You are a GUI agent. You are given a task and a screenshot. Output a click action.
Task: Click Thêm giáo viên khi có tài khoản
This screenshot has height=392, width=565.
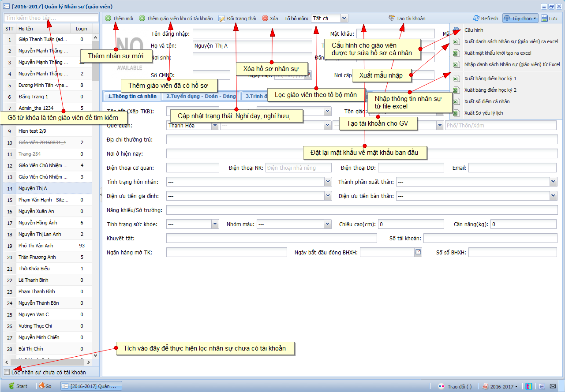[x=176, y=19]
